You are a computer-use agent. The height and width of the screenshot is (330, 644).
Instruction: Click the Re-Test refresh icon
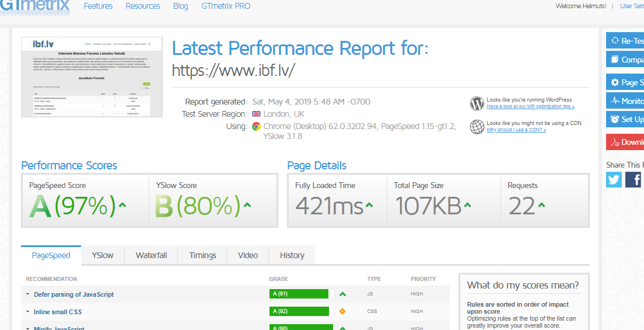[614, 41]
